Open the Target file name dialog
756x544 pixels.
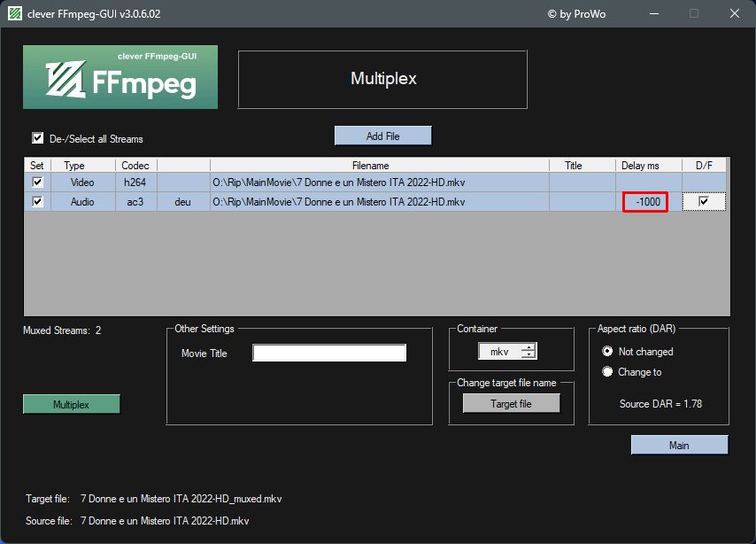[511, 403]
